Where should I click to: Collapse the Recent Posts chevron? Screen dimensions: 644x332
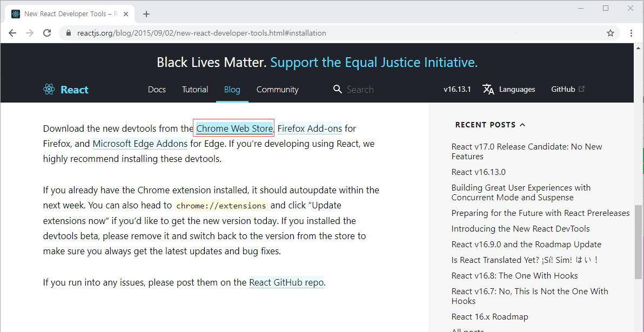(x=522, y=125)
